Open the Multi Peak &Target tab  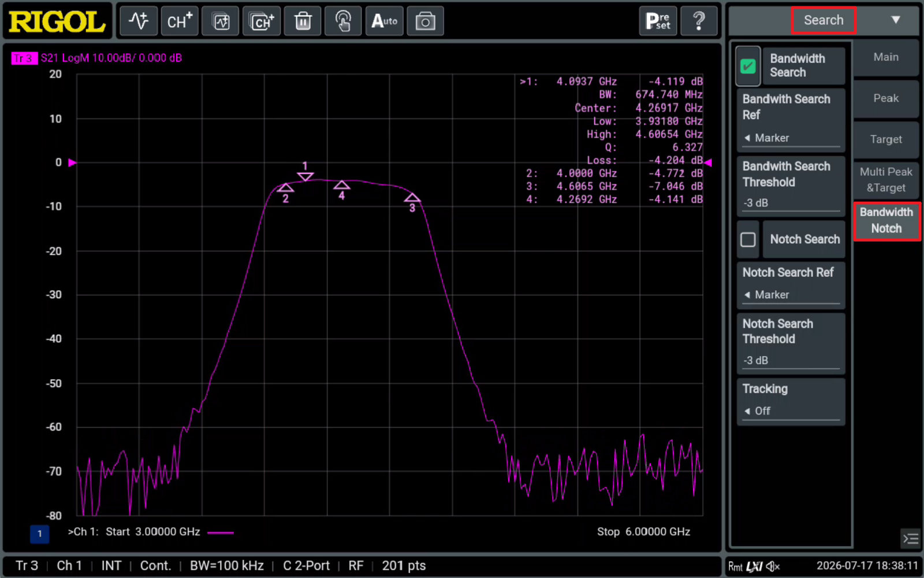coord(886,180)
